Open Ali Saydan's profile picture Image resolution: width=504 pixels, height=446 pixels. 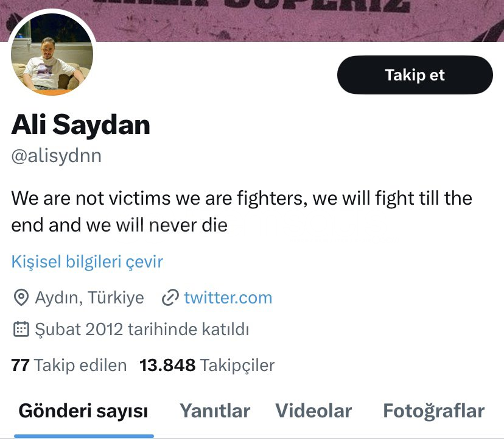coord(52,54)
